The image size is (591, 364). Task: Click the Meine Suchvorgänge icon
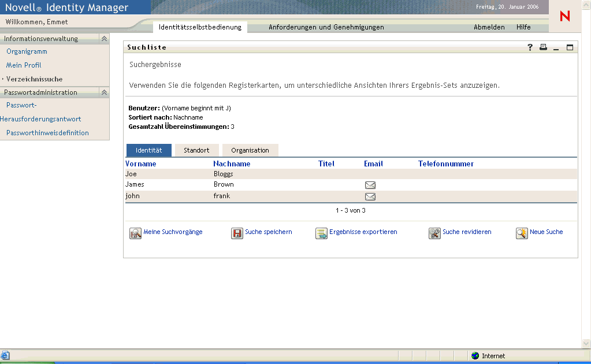coord(135,233)
